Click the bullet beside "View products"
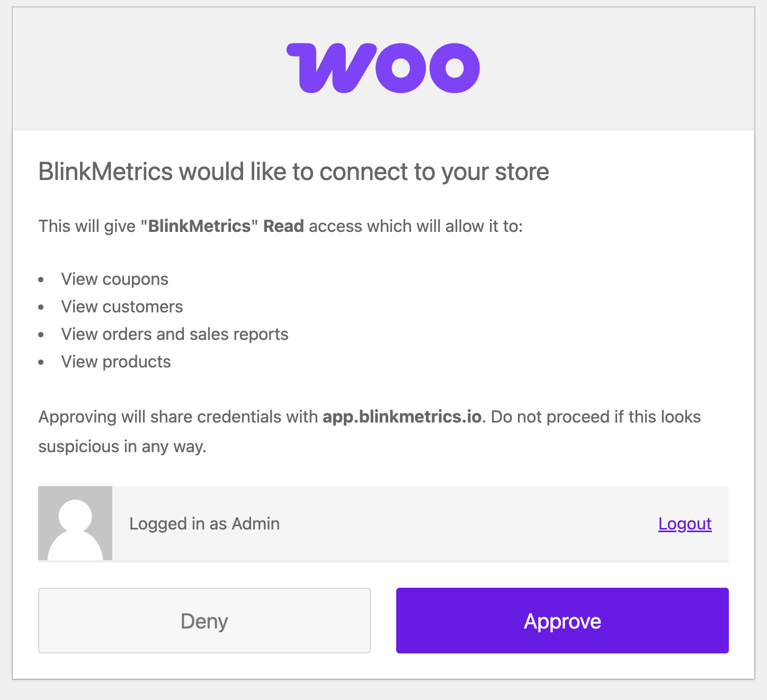767x700 pixels. tap(41, 363)
